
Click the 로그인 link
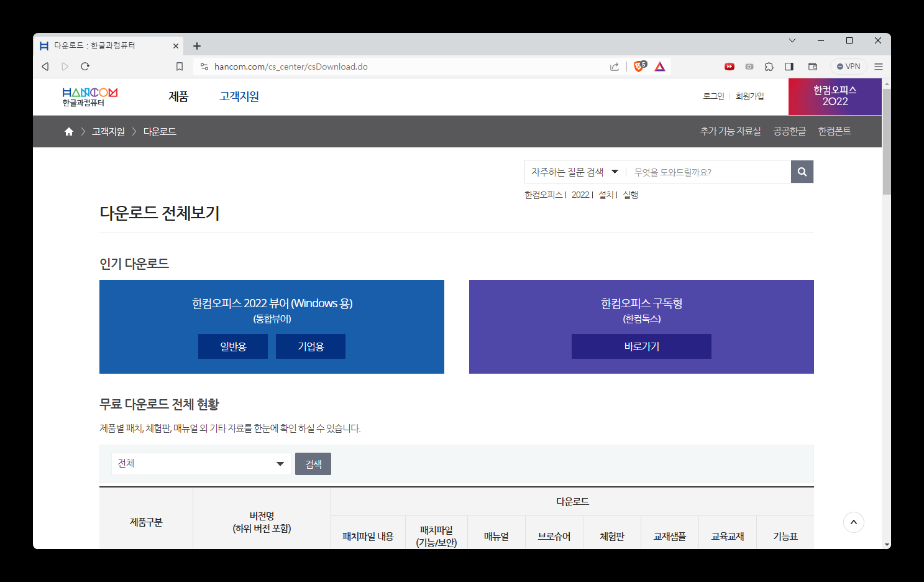[714, 96]
